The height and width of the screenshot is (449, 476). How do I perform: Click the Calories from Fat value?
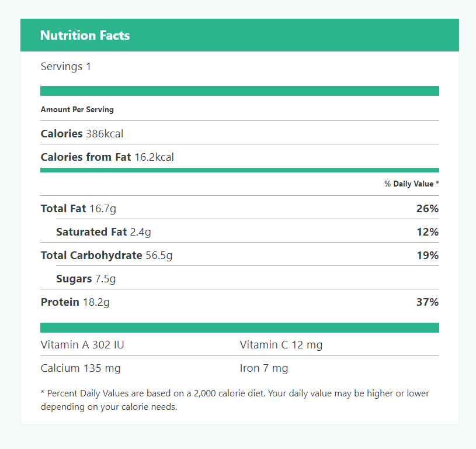(x=154, y=157)
